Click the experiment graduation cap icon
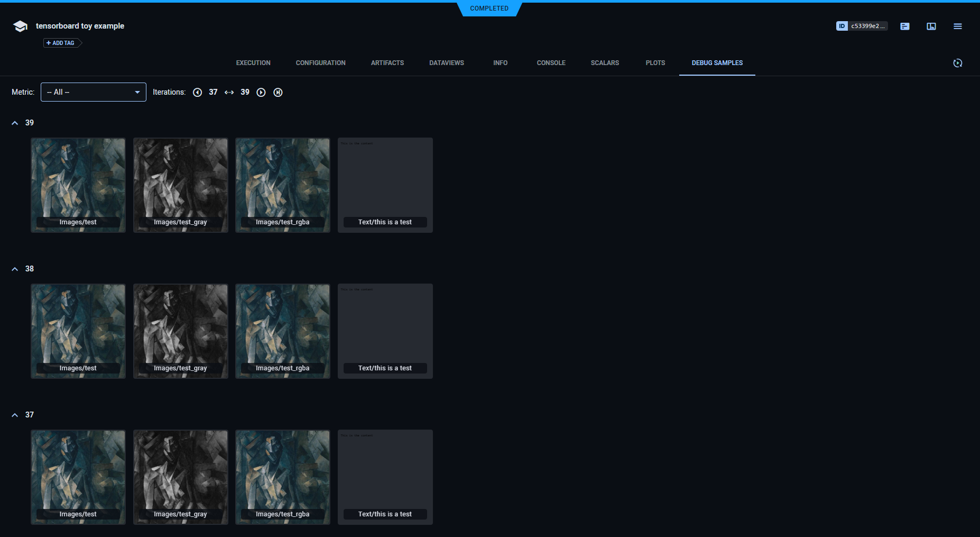This screenshot has height=537, width=980. point(20,26)
